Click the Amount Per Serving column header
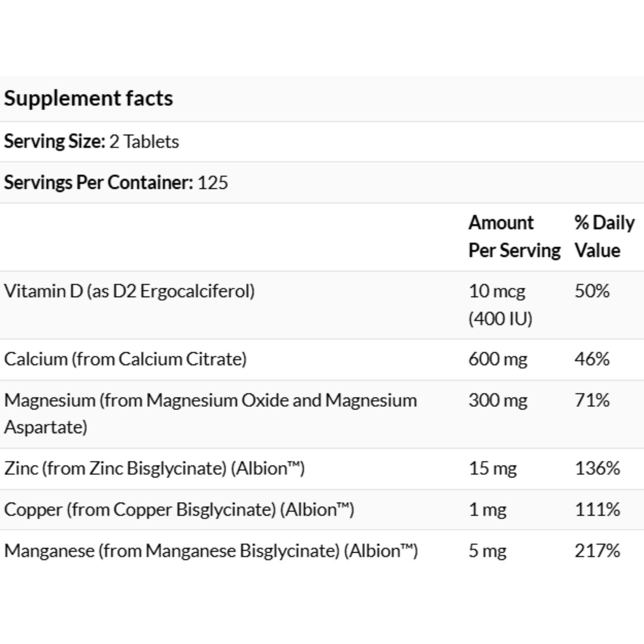644x644 pixels. point(514,236)
